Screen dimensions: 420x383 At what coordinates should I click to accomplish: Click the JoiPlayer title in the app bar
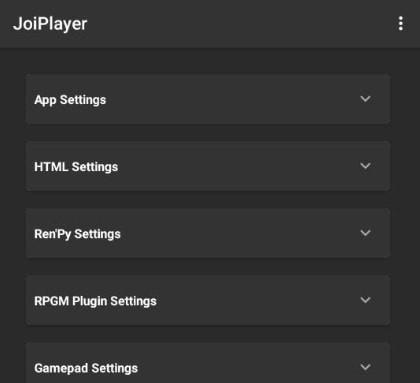(x=50, y=24)
